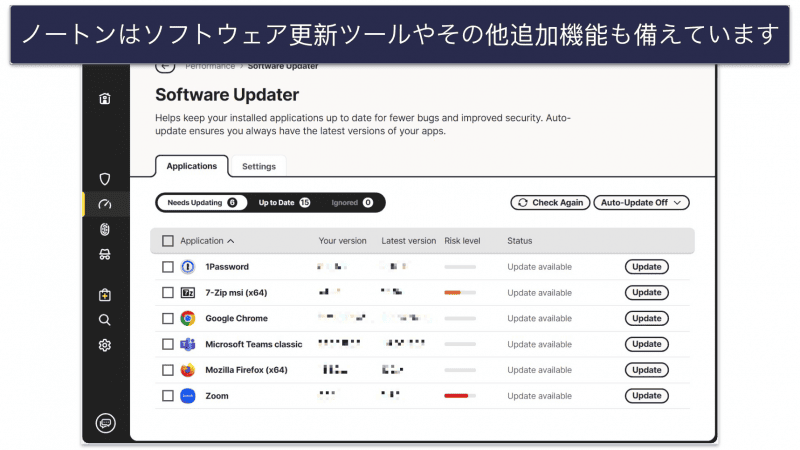Tick the 1Password checkbox
This screenshot has width=800, height=450.
point(168,267)
